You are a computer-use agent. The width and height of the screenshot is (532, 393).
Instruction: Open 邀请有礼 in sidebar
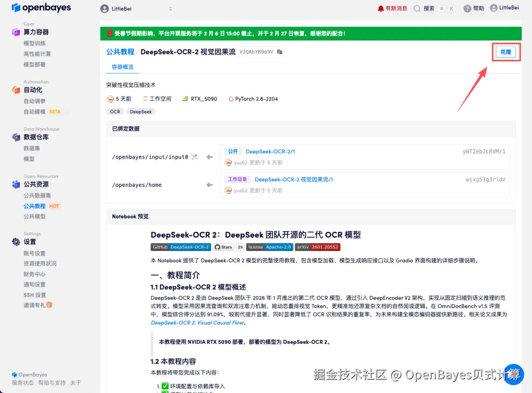point(38,305)
